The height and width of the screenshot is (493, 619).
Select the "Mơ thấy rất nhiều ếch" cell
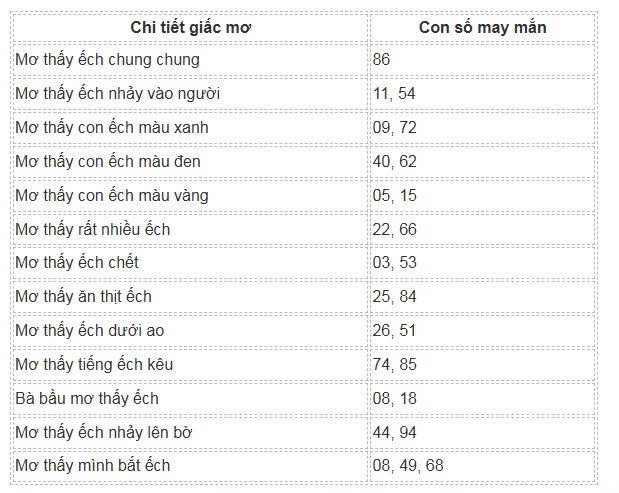click(x=93, y=230)
